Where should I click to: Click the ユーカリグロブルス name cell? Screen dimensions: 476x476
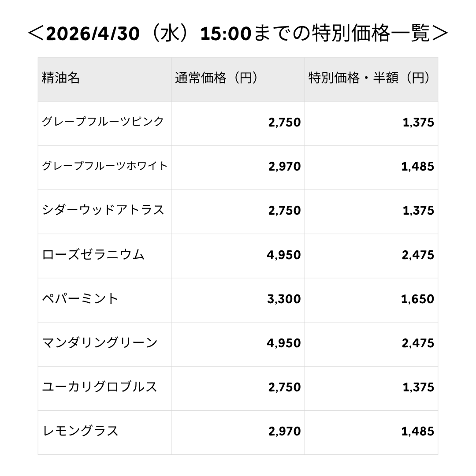point(100,387)
